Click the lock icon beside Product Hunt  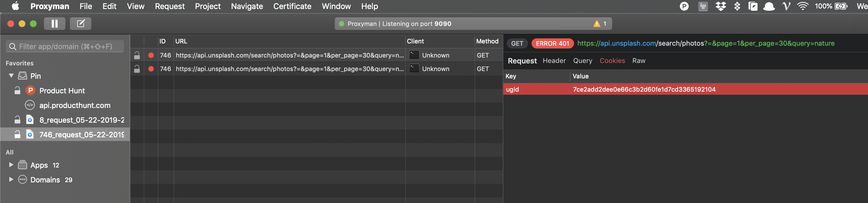[x=17, y=91]
